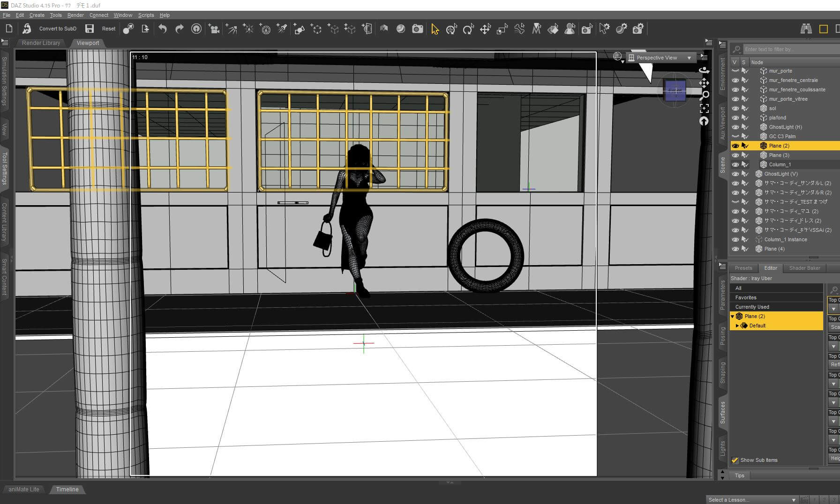
Task: Activate the Translate move tool
Action: (485, 29)
